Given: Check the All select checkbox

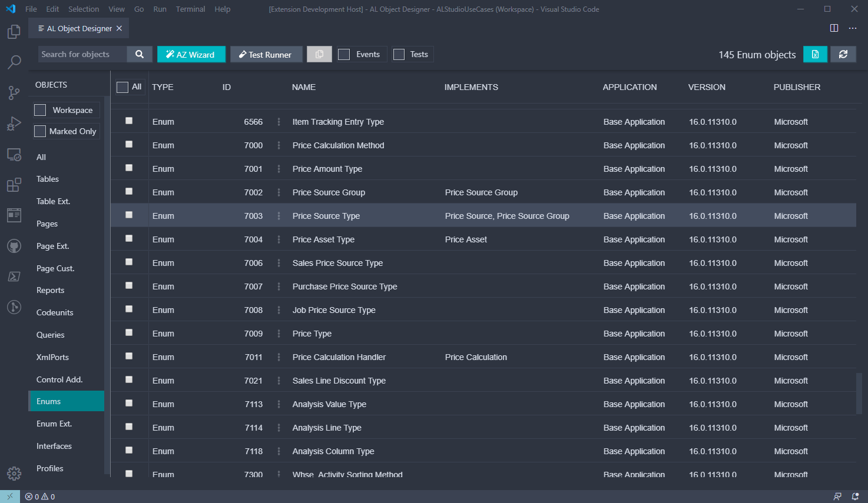Looking at the screenshot, I should pos(122,87).
